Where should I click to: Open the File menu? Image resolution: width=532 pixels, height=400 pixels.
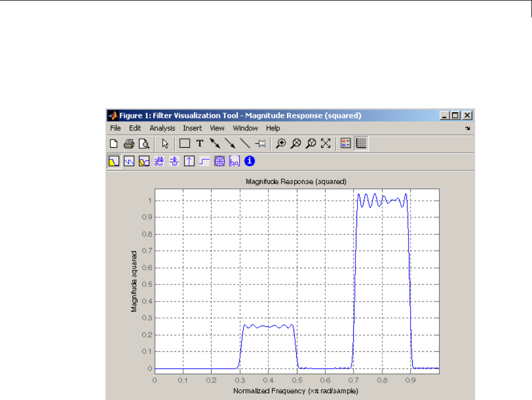click(x=115, y=128)
